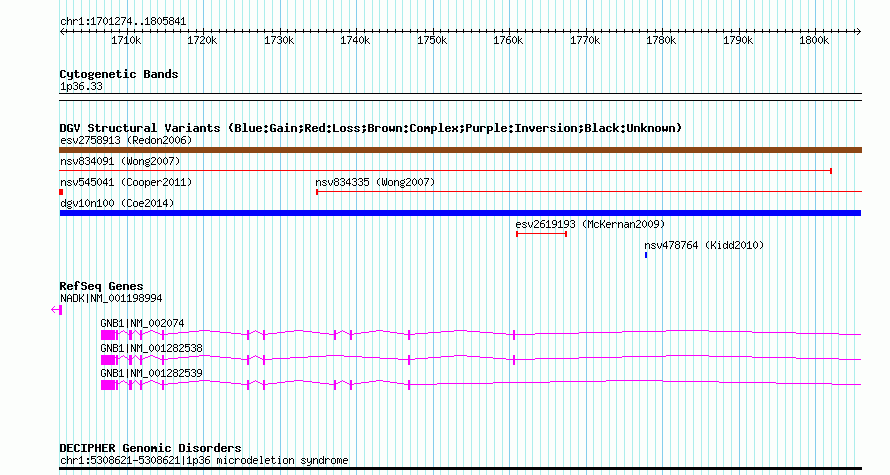
Task: Open GNB1|NM_002074 transcript label
Action: tap(142, 323)
